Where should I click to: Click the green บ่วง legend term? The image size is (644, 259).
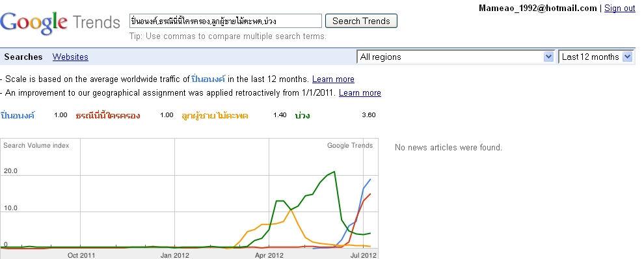point(302,115)
